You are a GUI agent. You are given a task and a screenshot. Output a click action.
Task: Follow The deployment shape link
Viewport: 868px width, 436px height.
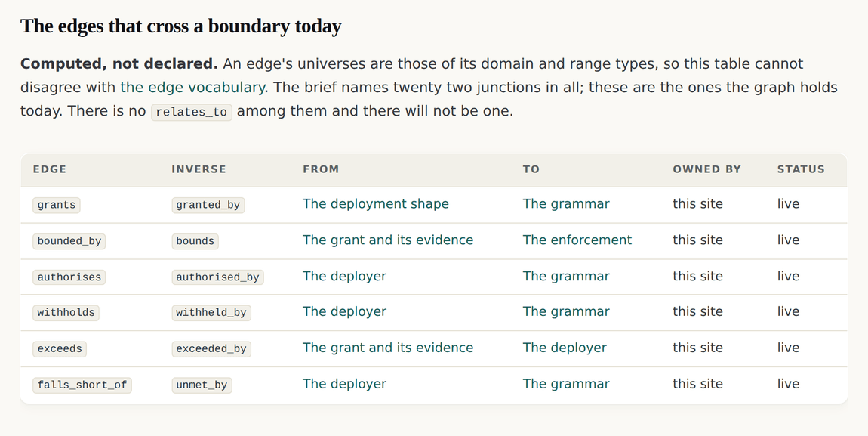(375, 204)
